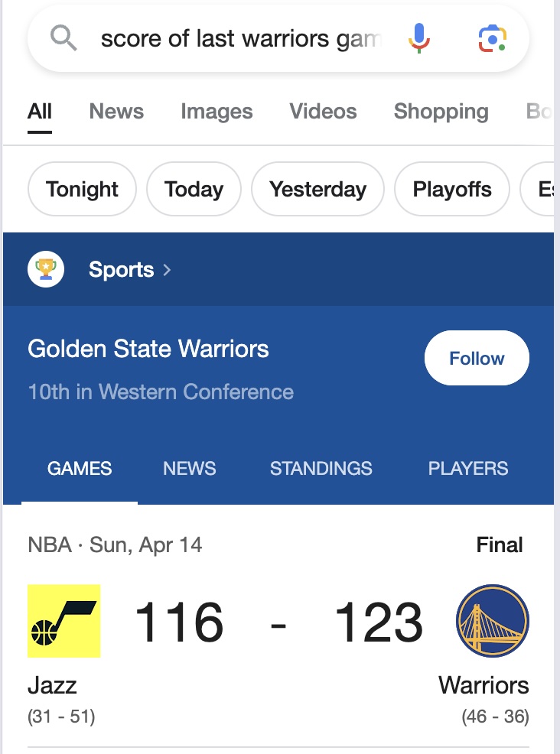Expand the Sports section chevron
This screenshot has width=560, height=754.
[168, 270]
